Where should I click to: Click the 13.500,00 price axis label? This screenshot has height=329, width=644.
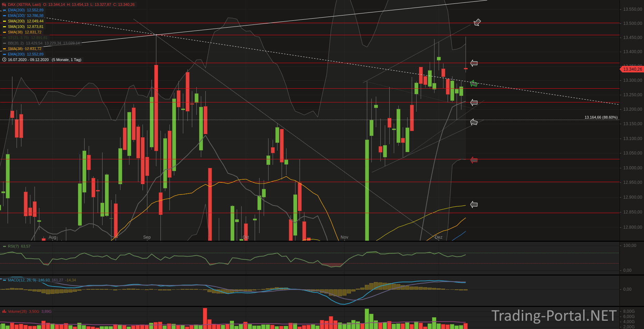(633, 23)
